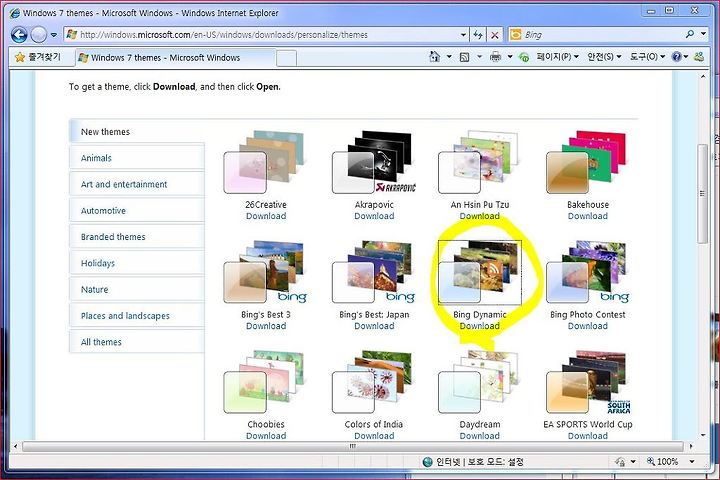Open a new blank tab
The width and height of the screenshot is (720, 480).
pos(286,58)
